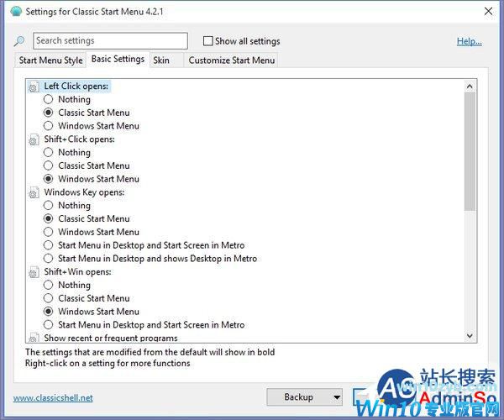This screenshot has width=504, height=420.
Task: Click the Windows Key opens setting icon
Action: (34, 192)
